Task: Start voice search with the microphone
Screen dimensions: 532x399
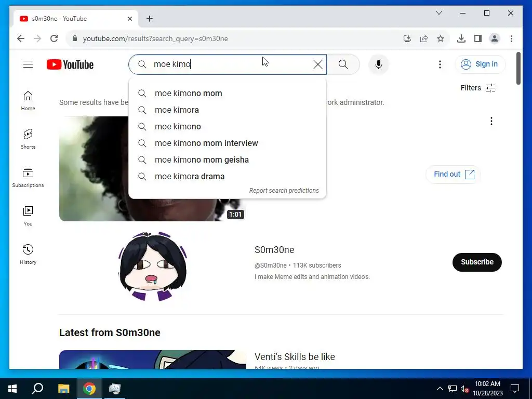Action: (379, 64)
